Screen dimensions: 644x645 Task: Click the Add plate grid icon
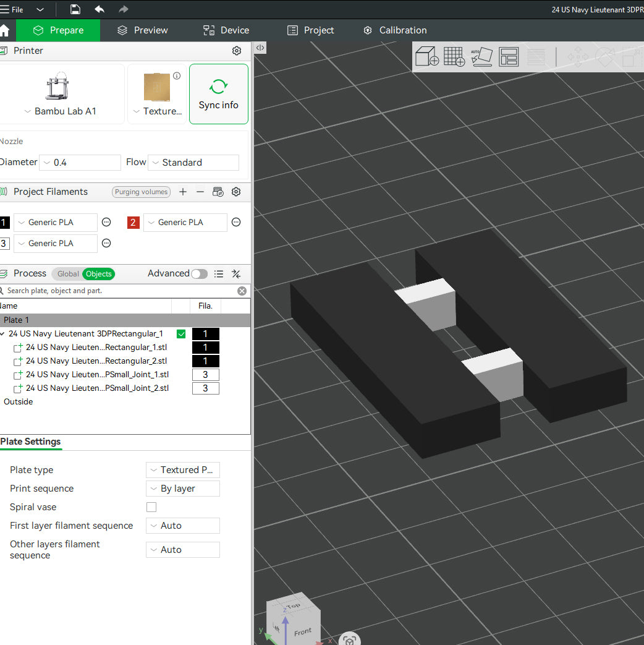point(454,56)
